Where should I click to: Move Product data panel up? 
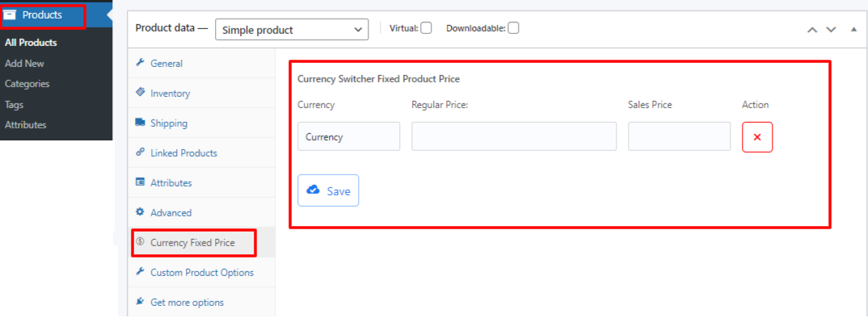[812, 29]
